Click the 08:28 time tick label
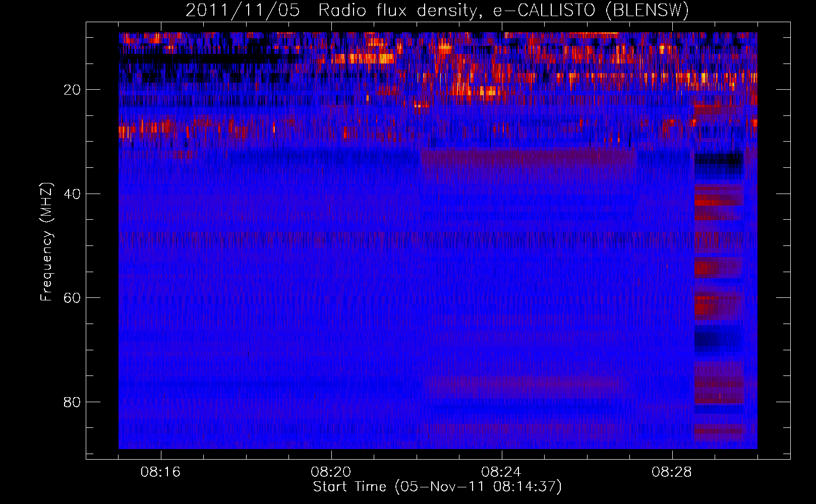The image size is (816, 504). point(672,472)
